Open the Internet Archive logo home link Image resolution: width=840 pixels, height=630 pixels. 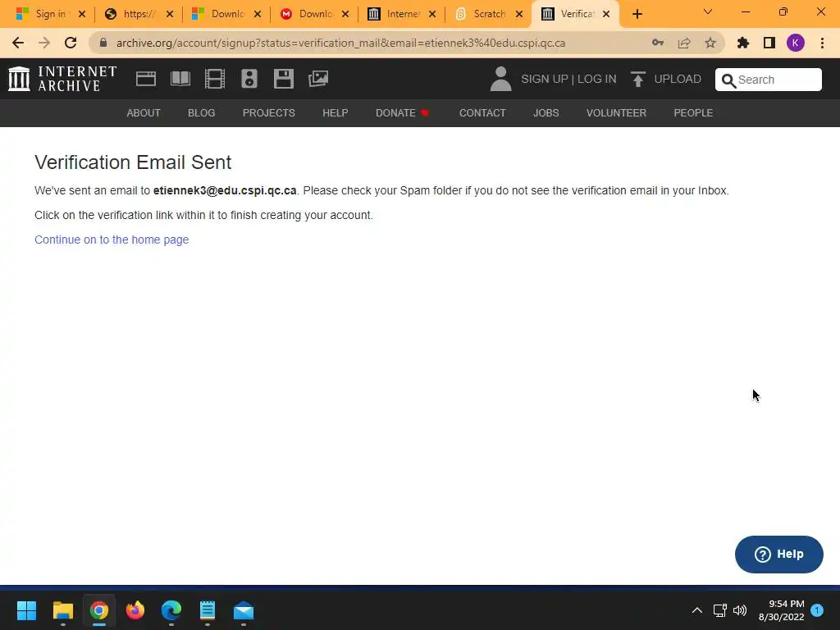(x=62, y=79)
